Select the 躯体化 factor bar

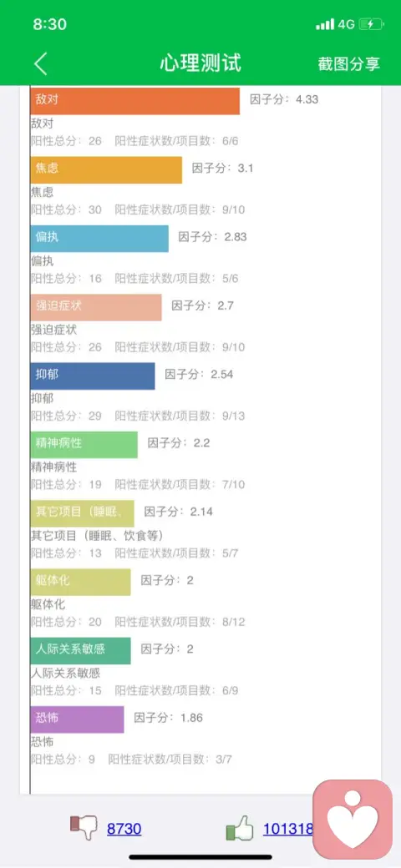(81, 581)
